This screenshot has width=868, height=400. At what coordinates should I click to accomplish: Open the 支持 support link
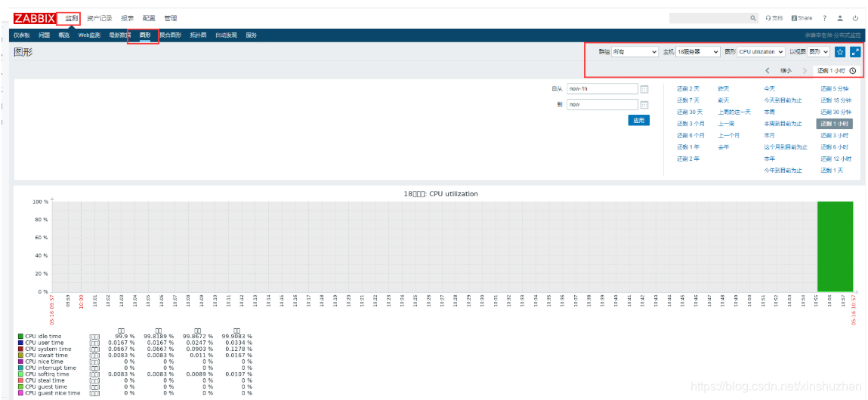tap(774, 18)
